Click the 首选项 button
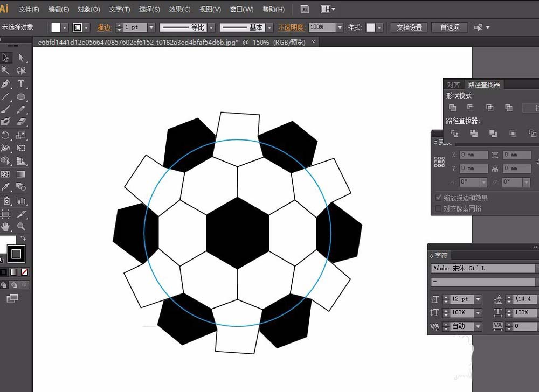This screenshot has height=392, width=539. pos(450,27)
